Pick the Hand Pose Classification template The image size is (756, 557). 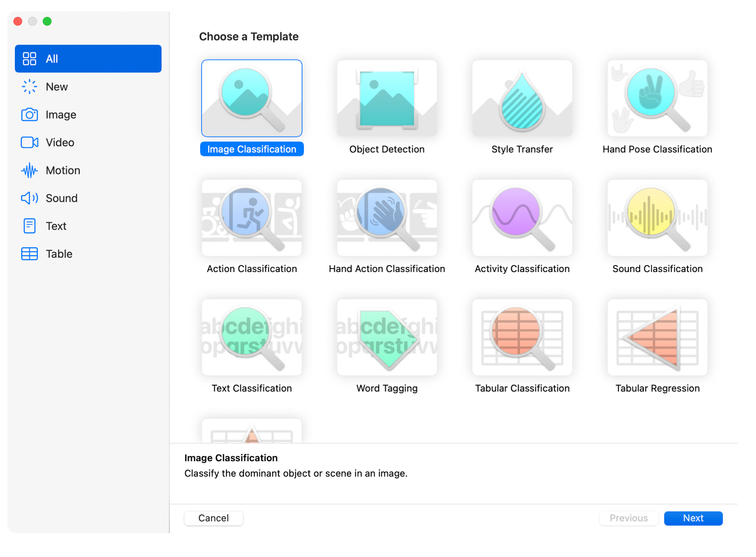[x=657, y=98]
